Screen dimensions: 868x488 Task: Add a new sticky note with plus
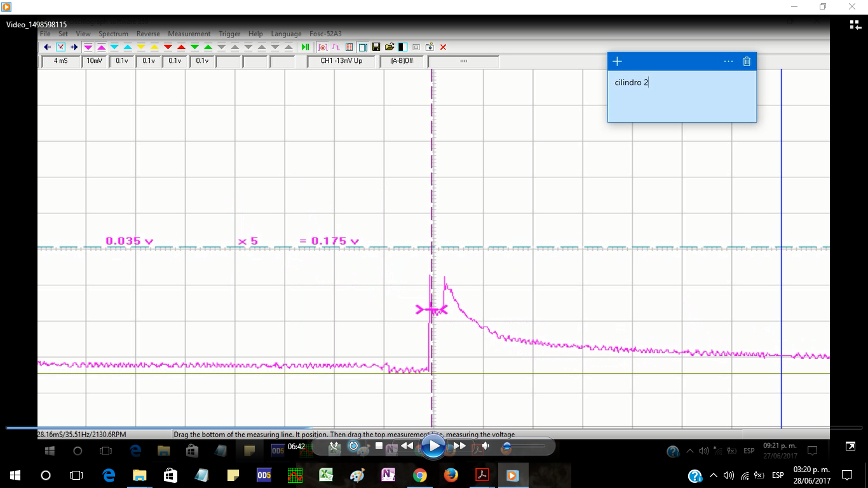point(617,61)
